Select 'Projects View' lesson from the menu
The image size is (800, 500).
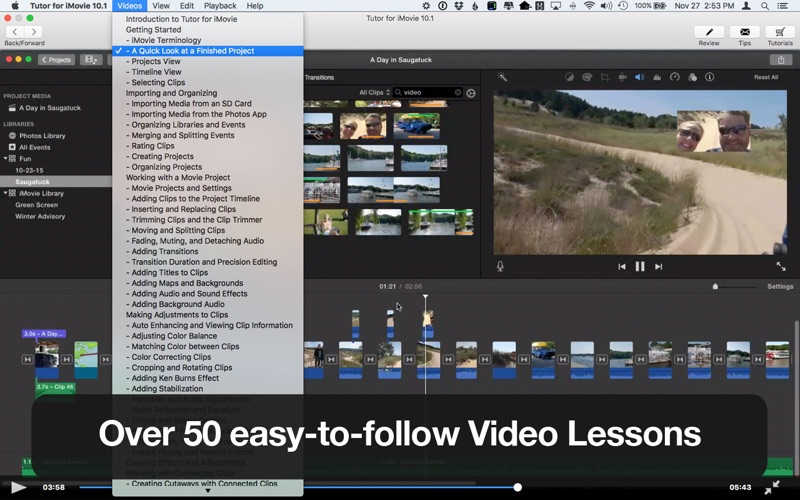click(x=208, y=61)
